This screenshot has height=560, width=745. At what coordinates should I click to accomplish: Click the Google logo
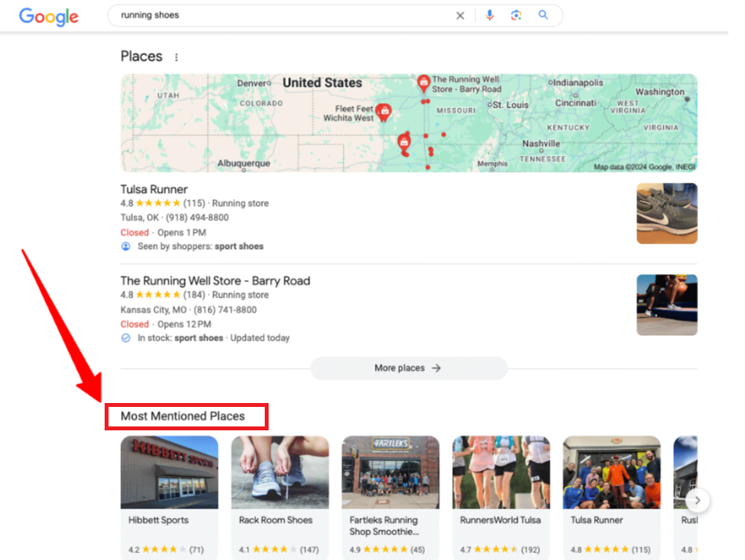pyautogui.click(x=48, y=16)
